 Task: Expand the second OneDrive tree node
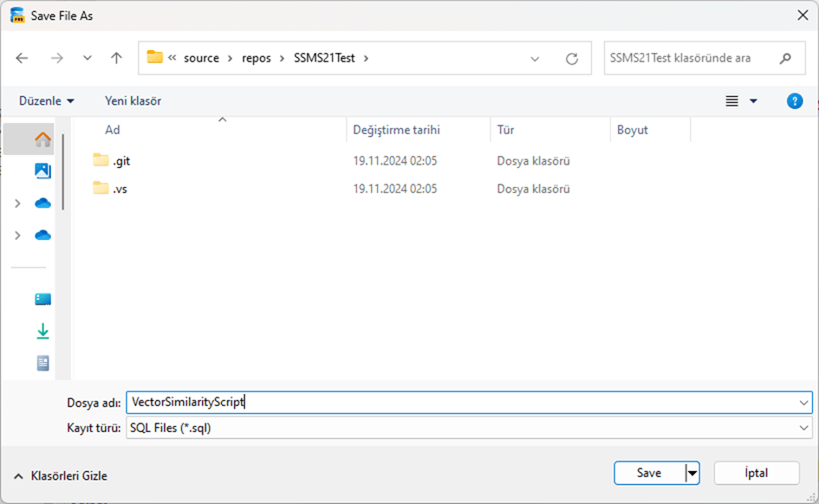[17, 236]
